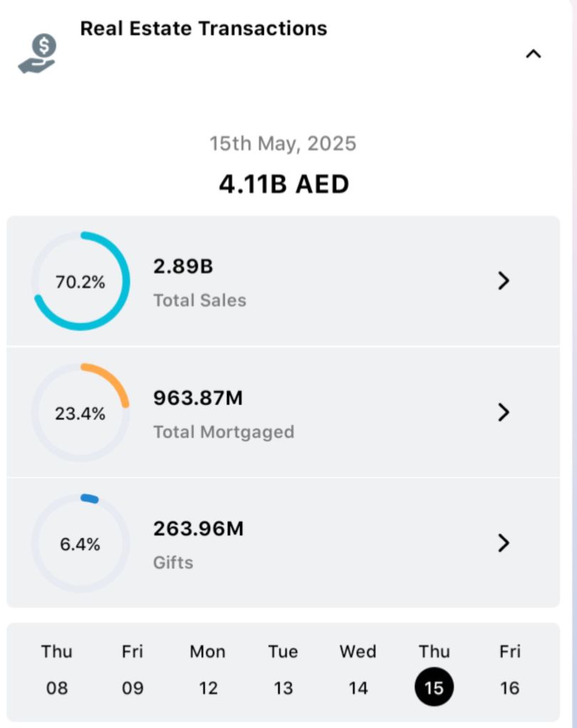This screenshot has width=577, height=728.
Task: Click the 4.11B AED total amount
Action: [x=284, y=184]
